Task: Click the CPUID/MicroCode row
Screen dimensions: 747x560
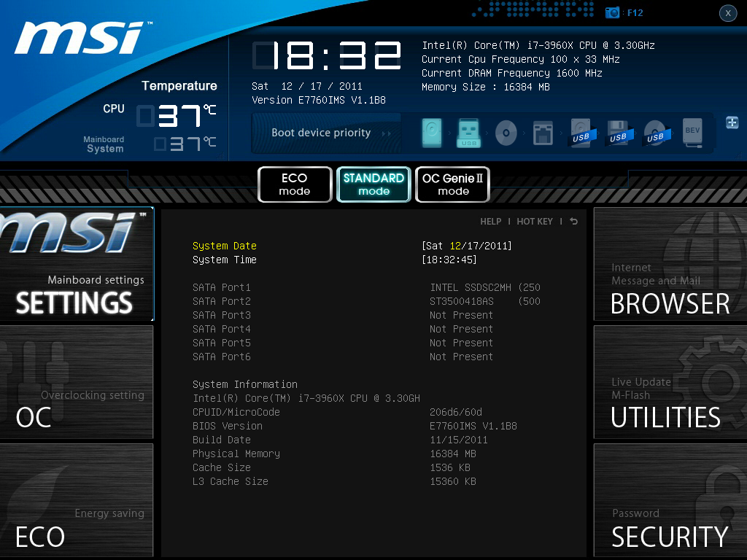Action: (x=337, y=412)
